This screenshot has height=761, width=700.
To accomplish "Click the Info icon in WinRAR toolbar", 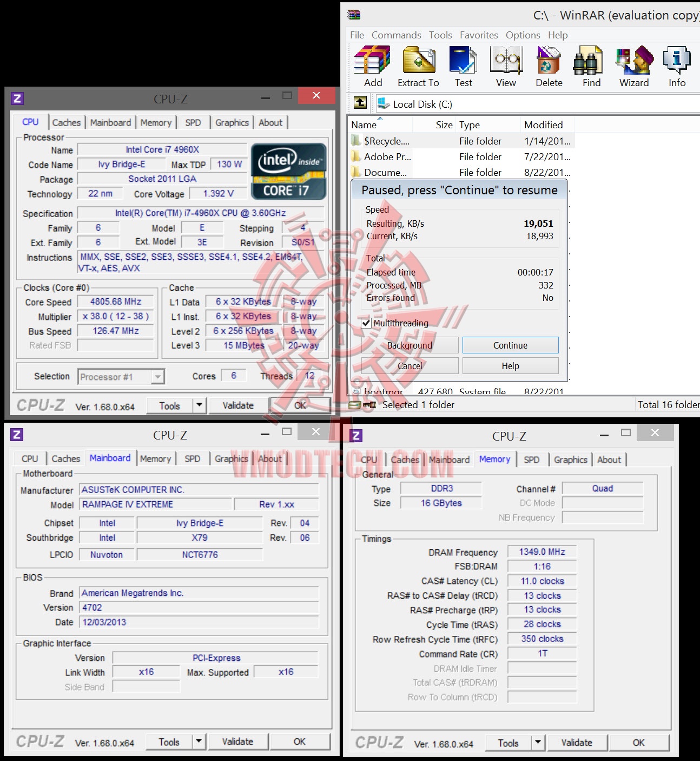I will click(677, 60).
